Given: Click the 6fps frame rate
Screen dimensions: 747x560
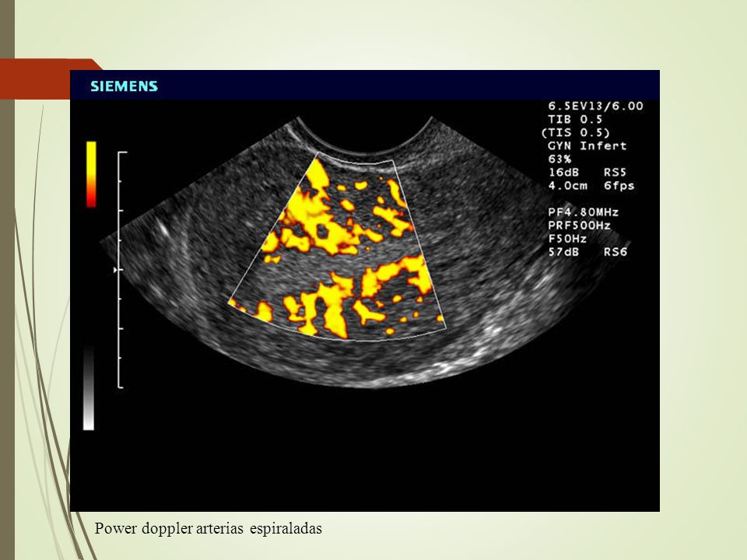Looking at the screenshot, I should (x=619, y=186).
